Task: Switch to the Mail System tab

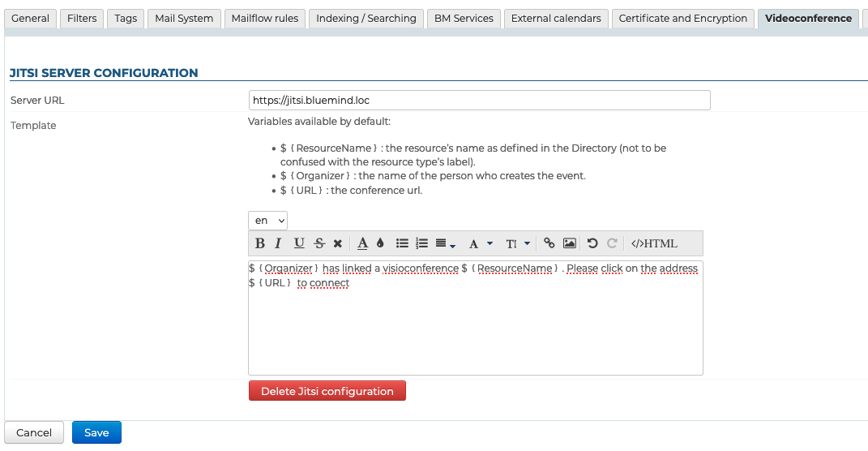Action: (x=184, y=18)
